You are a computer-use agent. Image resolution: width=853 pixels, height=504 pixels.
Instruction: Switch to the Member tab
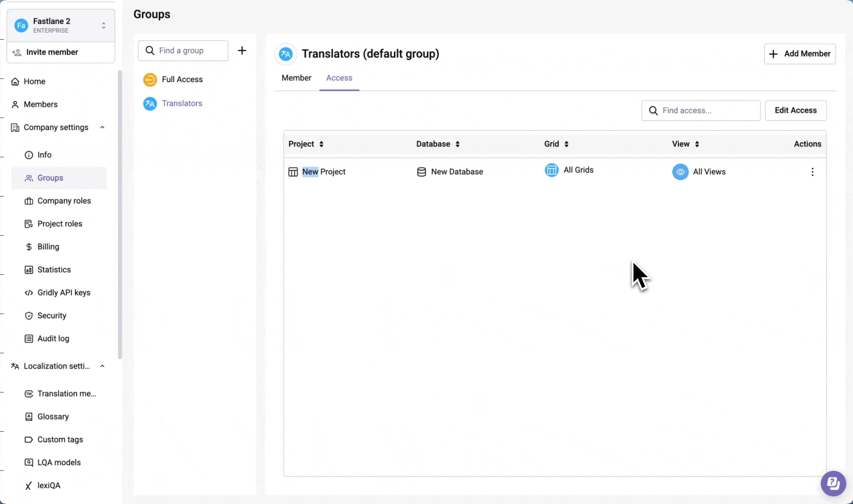tap(296, 77)
